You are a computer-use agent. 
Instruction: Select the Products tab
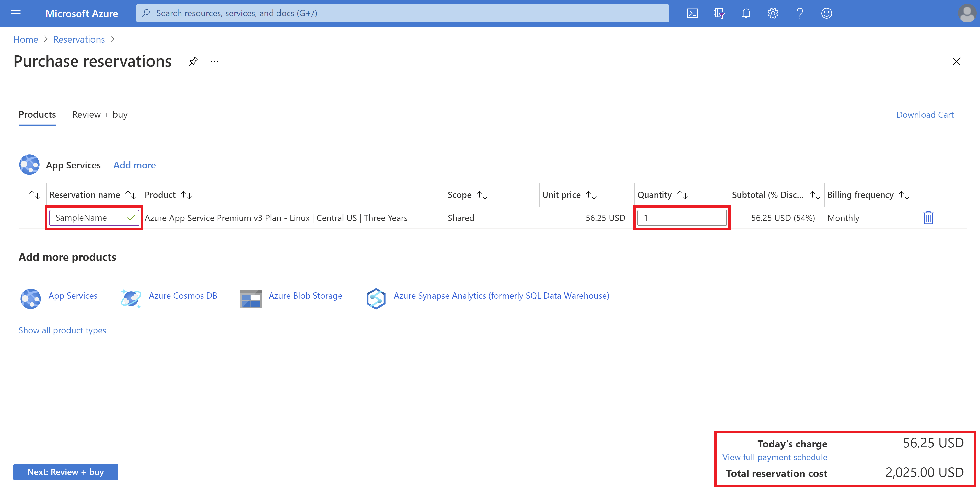[37, 114]
